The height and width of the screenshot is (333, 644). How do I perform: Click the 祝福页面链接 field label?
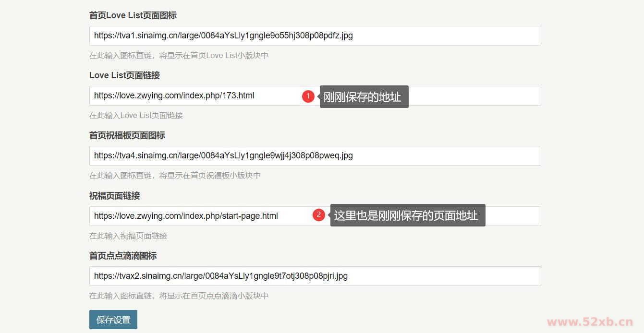(x=115, y=196)
